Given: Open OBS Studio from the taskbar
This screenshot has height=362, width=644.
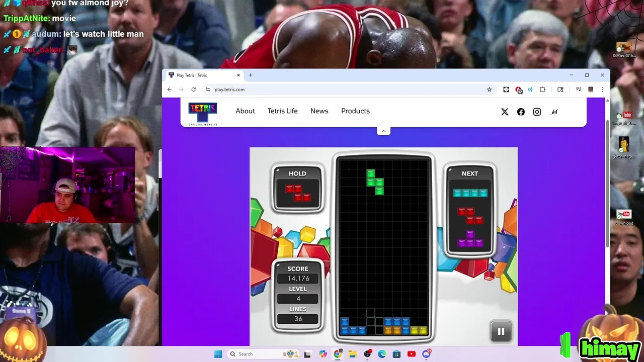Looking at the screenshot, I should coord(367,354).
